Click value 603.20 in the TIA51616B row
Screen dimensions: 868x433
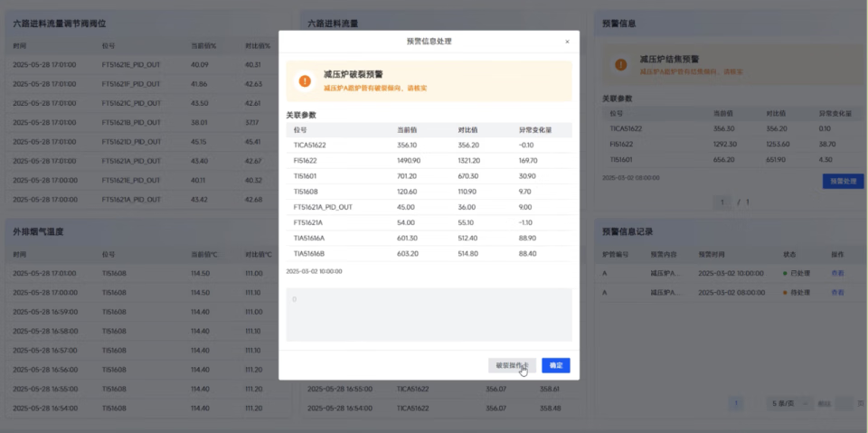pyautogui.click(x=407, y=254)
